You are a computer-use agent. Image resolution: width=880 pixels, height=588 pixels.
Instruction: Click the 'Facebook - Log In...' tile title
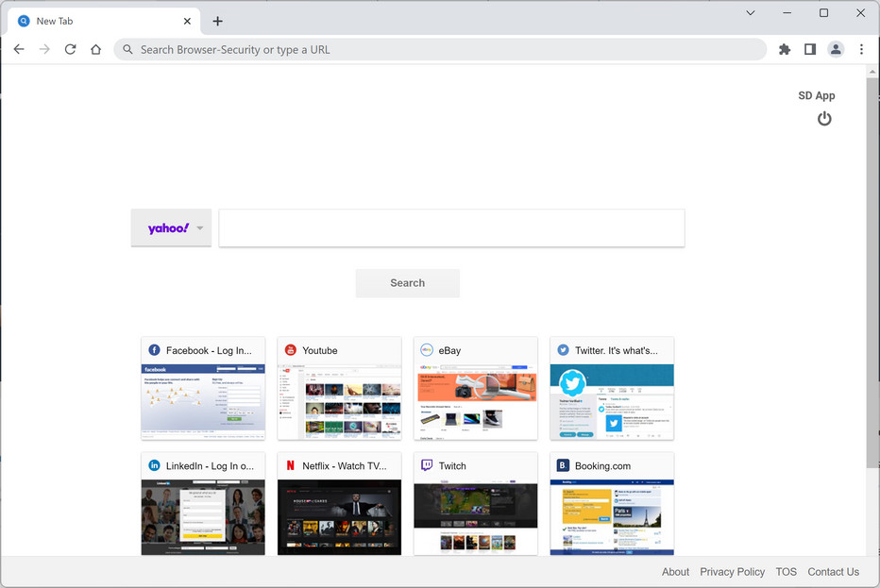point(209,350)
